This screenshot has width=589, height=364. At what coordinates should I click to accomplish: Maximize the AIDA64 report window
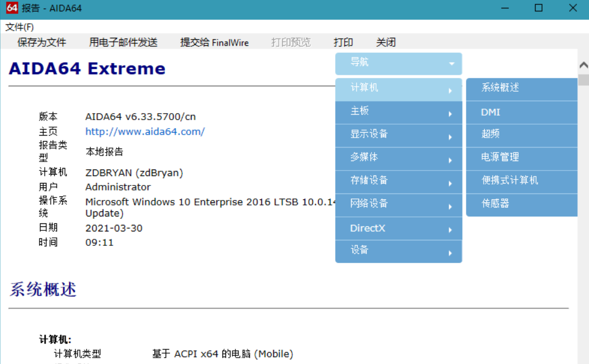539,8
